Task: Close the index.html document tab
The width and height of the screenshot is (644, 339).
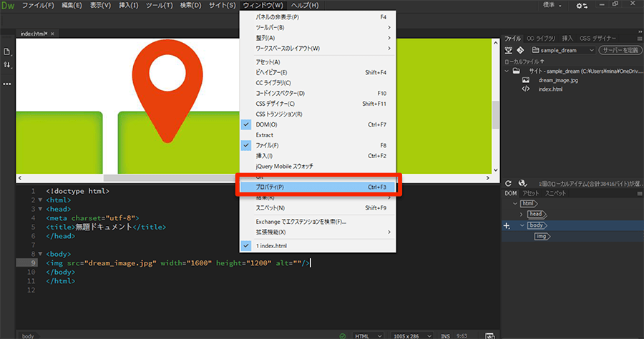Action: point(52,34)
